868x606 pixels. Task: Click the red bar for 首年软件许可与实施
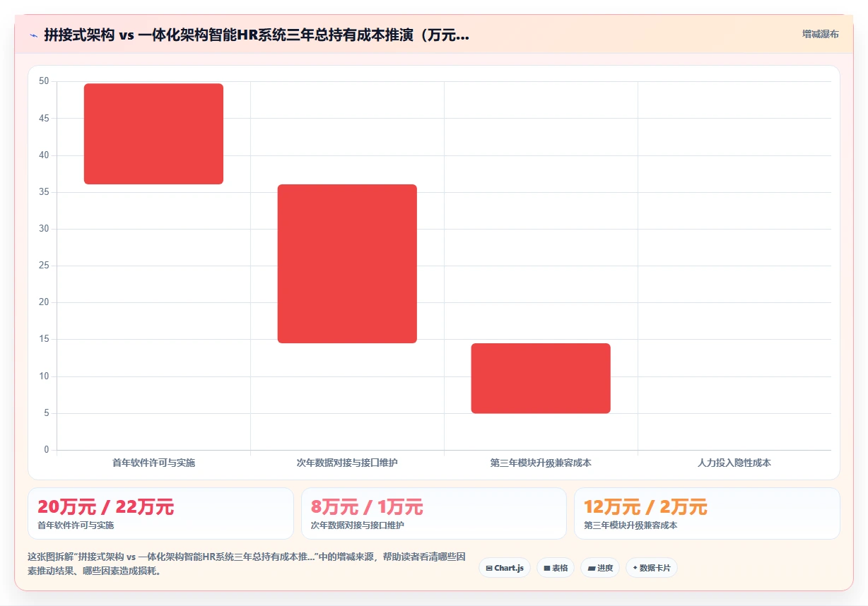click(153, 134)
